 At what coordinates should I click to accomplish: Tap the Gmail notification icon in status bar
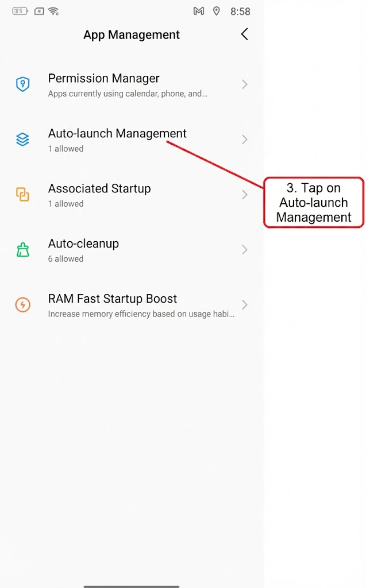point(199,11)
